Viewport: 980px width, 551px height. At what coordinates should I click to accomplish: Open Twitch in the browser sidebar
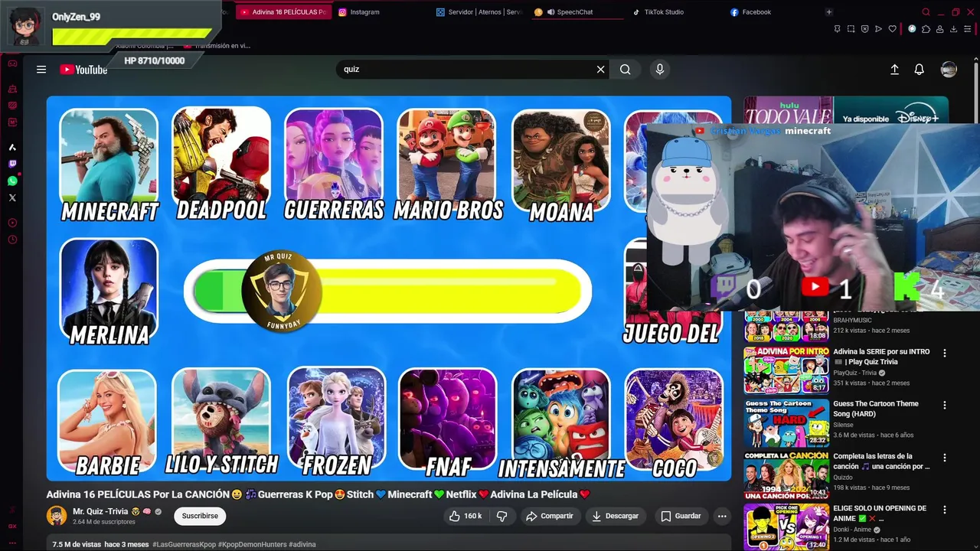12,164
